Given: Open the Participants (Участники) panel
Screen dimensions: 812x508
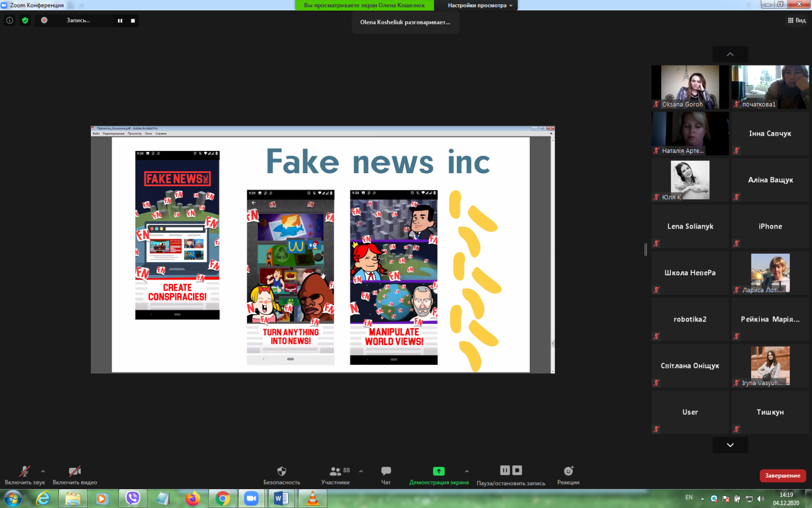Looking at the screenshot, I should (x=335, y=471).
